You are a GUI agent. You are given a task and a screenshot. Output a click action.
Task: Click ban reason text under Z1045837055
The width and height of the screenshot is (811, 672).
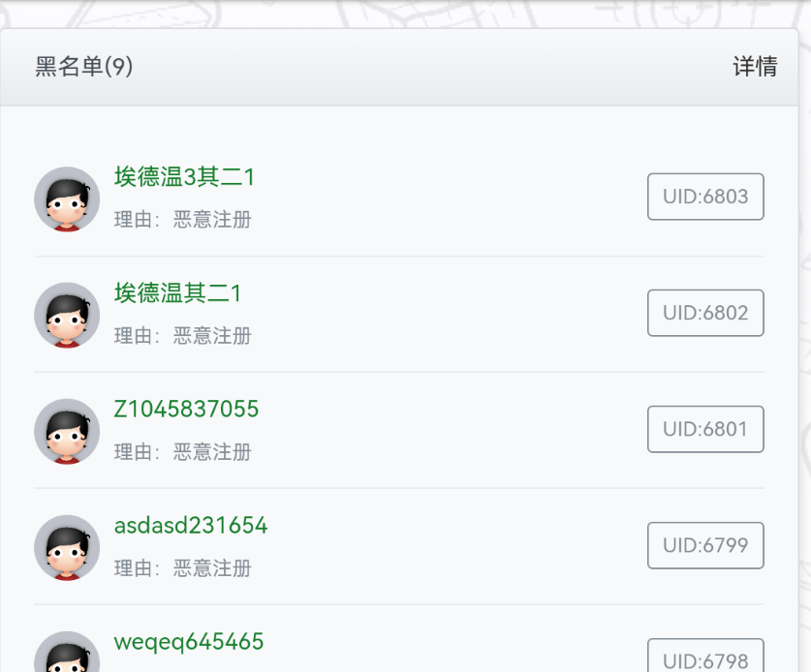[183, 452]
